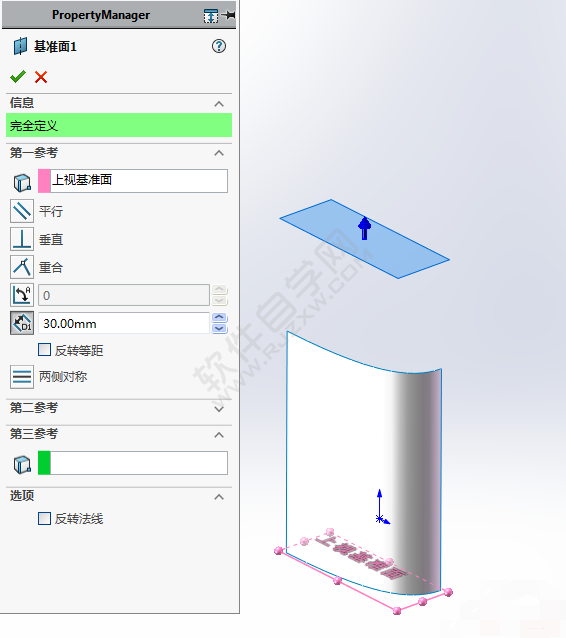This screenshot has width=566, height=638.
Task: Cancel the plane with the red X
Action: (x=41, y=77)
